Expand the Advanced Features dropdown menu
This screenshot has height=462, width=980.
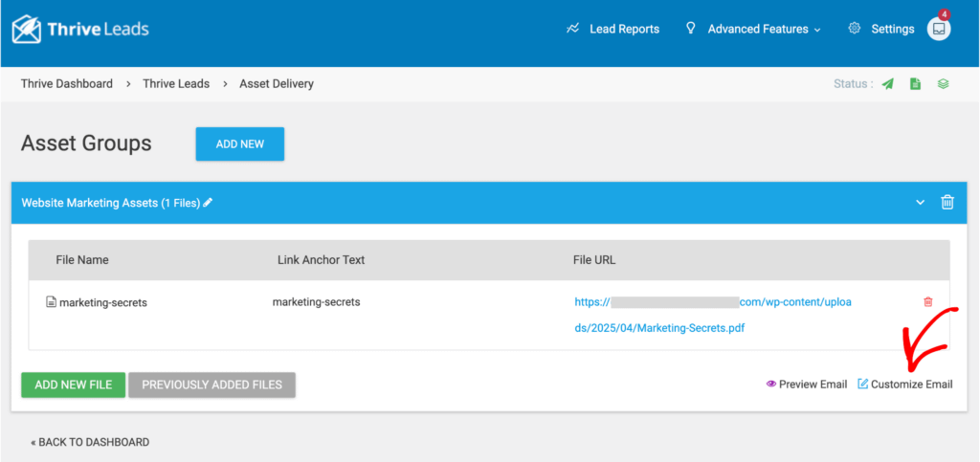[x=764, y=29]
